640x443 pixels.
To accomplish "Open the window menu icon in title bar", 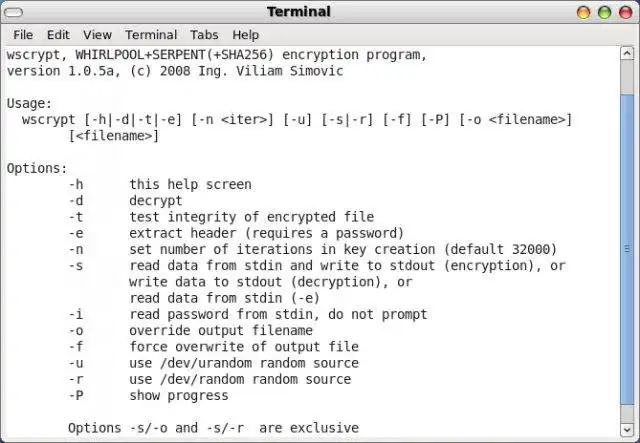I will (14, 12).
